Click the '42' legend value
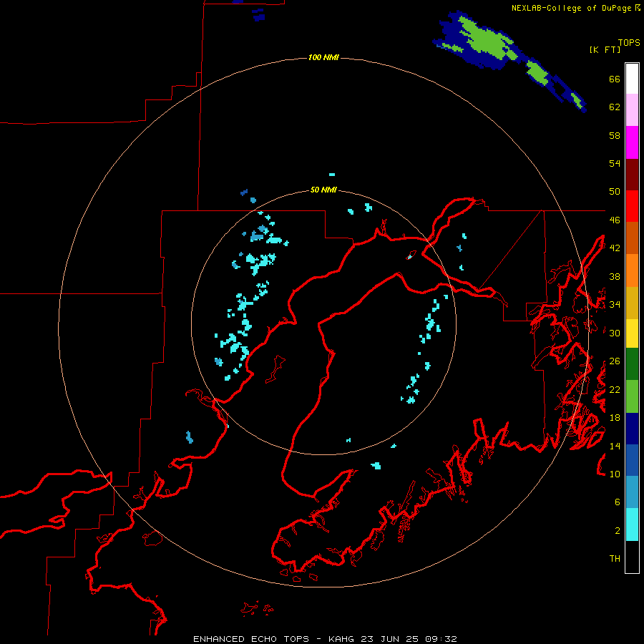This screenshot has width=644, height=644. click(615, 248)
